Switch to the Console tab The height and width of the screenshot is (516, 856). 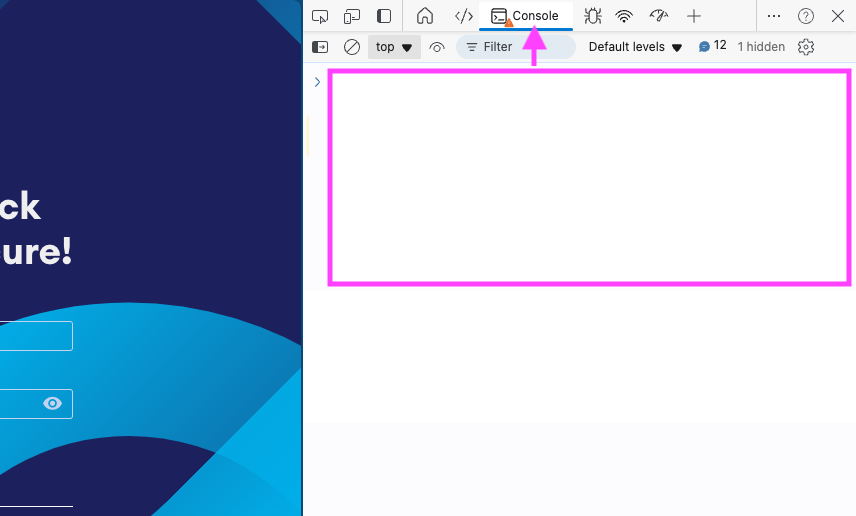[x=526, y=16]
